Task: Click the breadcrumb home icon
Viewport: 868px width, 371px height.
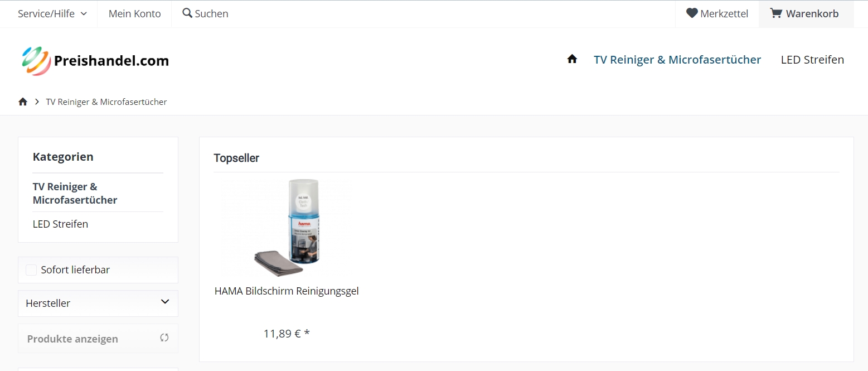Action: pos(23,102)
